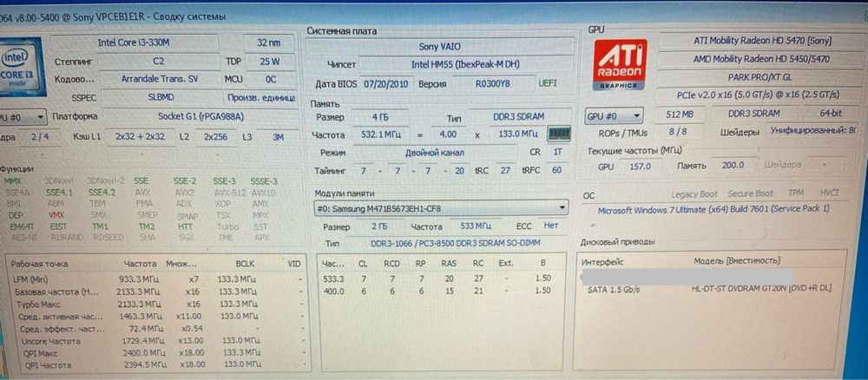
Task: Click the GPU memory size 512 MB
Action: pyautogui.click(x=680, y=114)
